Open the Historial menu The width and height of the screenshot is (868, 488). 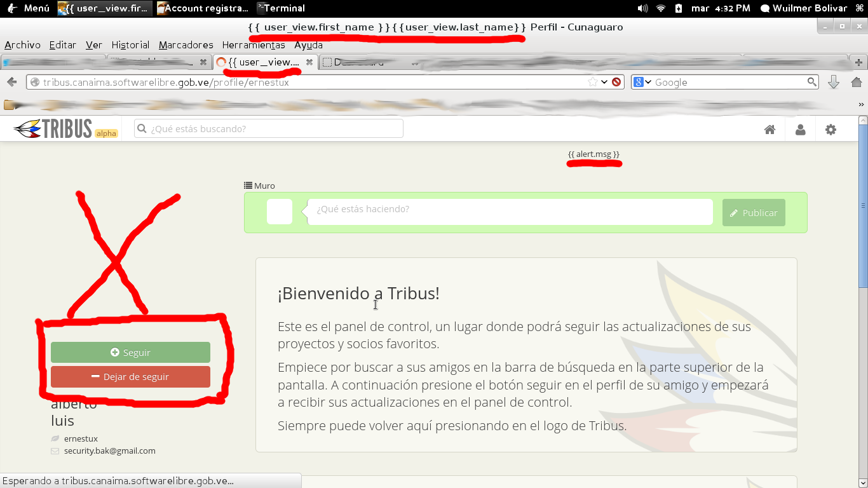130,45
